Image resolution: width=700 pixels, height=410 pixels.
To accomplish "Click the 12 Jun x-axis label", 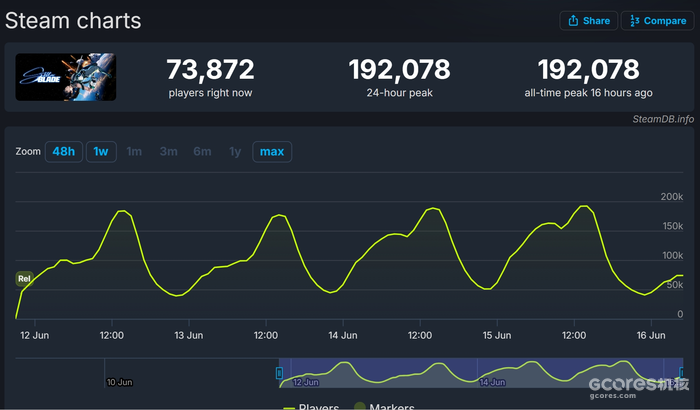I will coord(34,335).
